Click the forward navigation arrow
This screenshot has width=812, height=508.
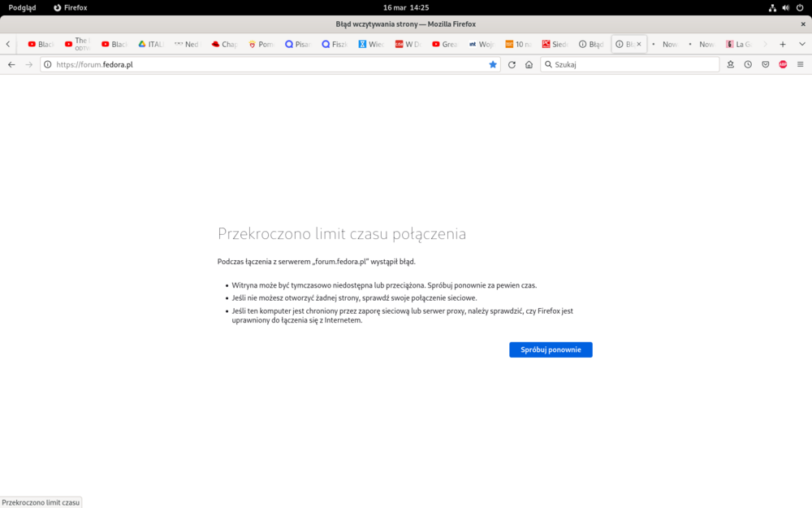click(29, 65)
